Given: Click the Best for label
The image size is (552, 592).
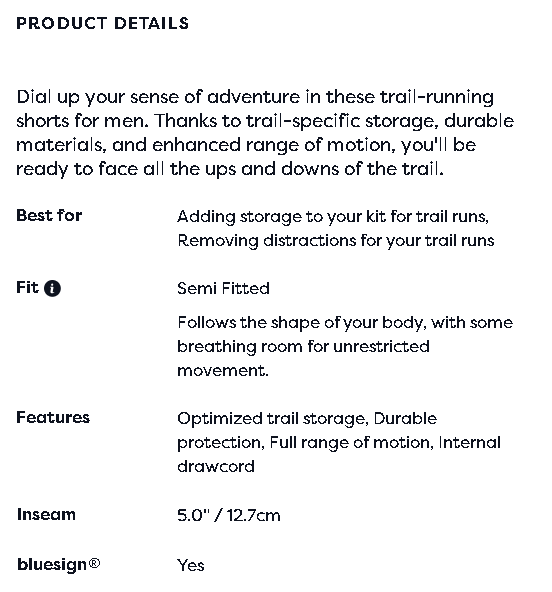Looking at the screenshot, I should (49, 216).
